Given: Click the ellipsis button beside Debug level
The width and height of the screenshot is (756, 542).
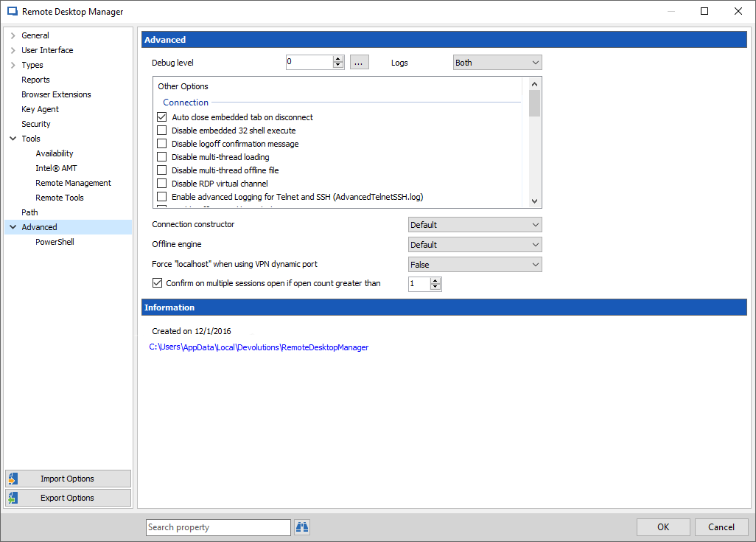Looking at the screenshot, I should tap(359, 62).
